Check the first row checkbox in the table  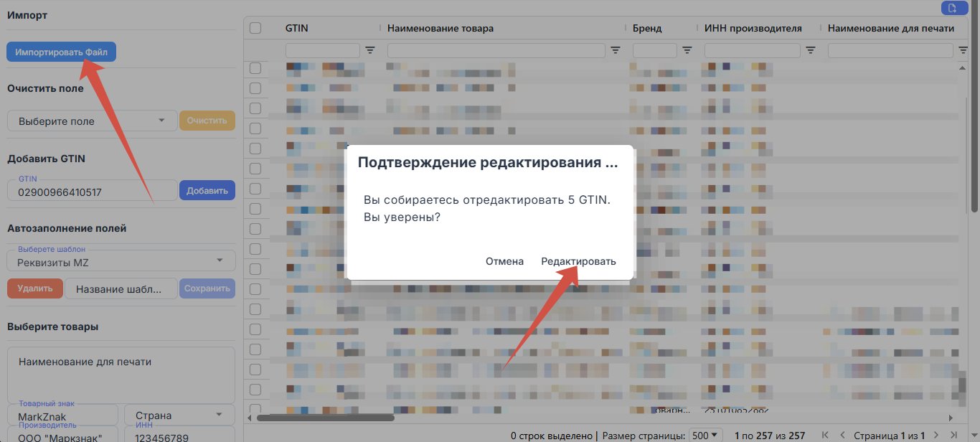coord(255,68)
